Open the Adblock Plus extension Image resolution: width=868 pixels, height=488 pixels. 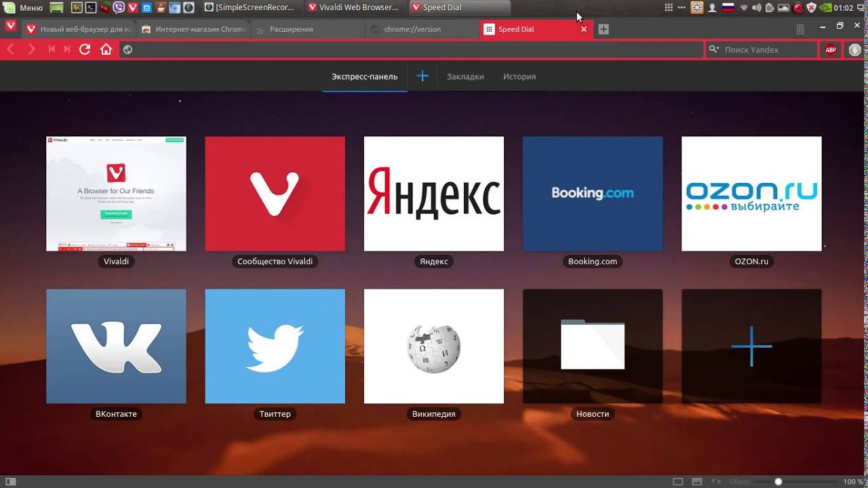click(x=831, y=49)
